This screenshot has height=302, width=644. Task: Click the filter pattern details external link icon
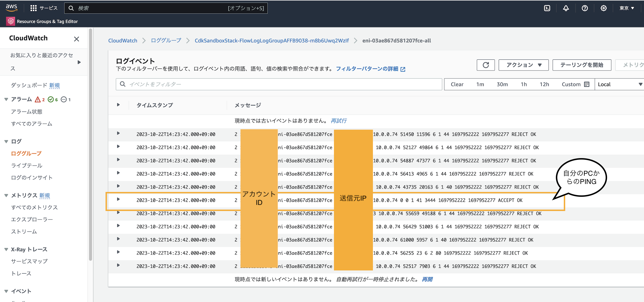[x=403, y=69]
